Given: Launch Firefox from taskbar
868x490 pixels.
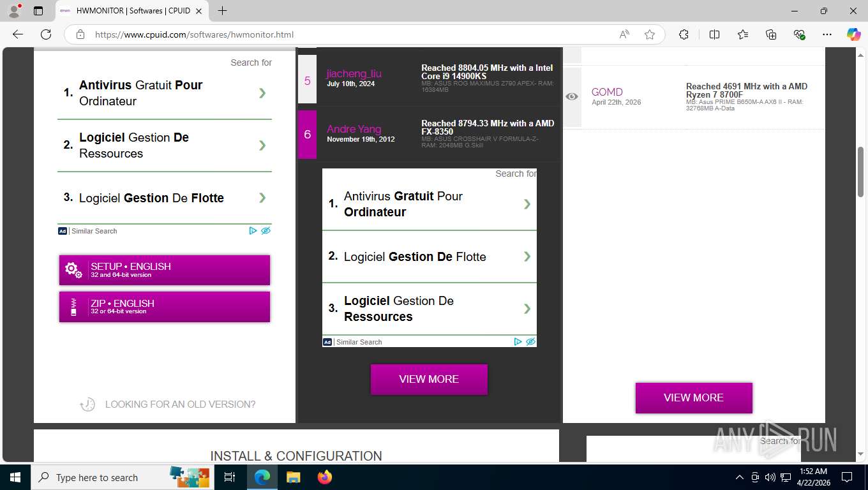Looking at the screenshot, I should [x=325, y=477].
